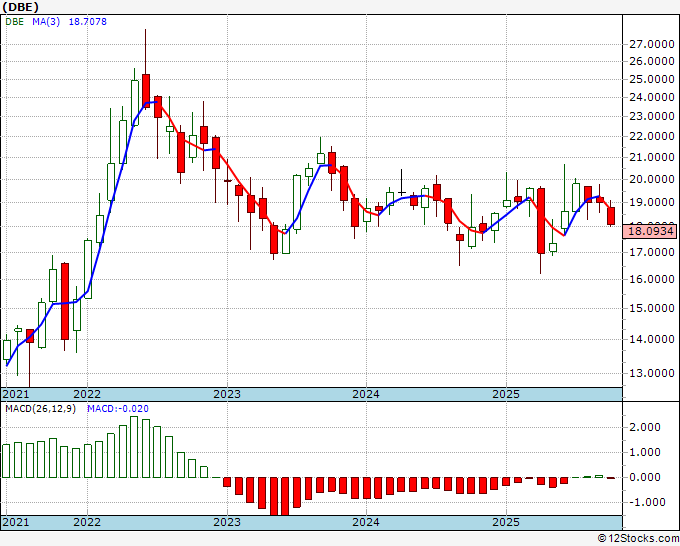Click 2022 on the price chart time axis
680x546 pixels.
coord(87,394)
